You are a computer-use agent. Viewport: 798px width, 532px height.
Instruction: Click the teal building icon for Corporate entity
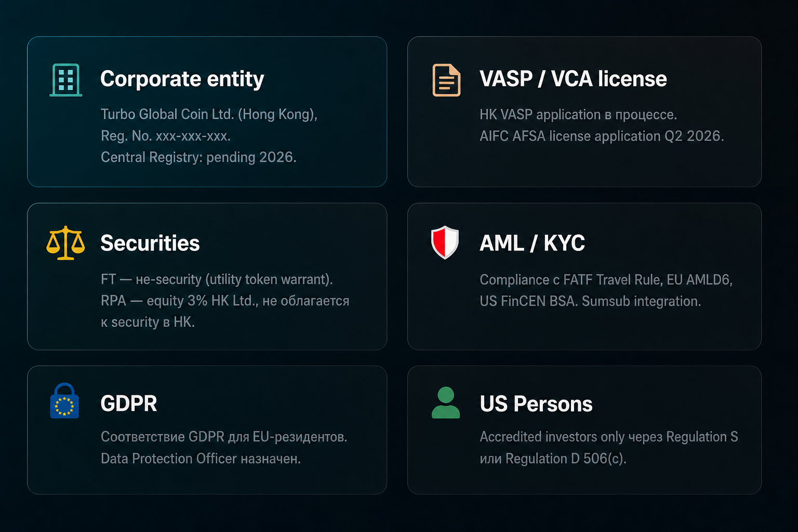click(x=66, y=80)
